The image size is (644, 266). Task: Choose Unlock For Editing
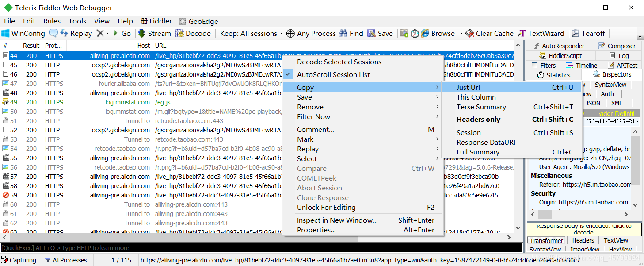pyautogui.click(x=362, y=208)
